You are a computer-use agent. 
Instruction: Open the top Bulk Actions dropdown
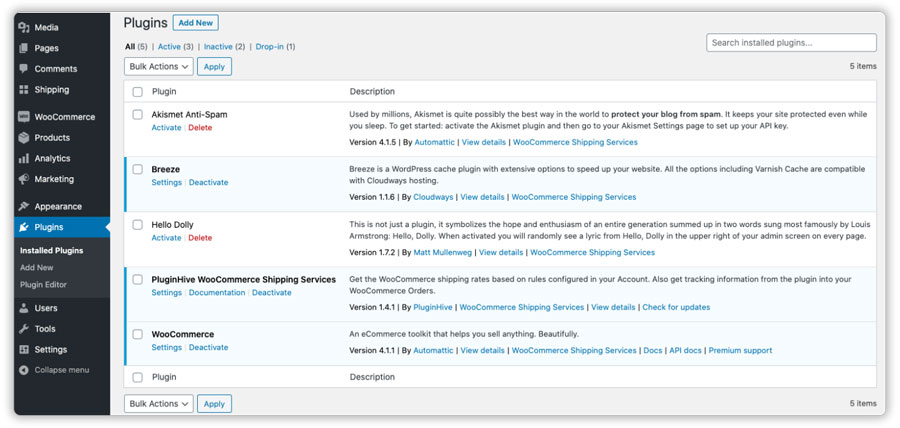point(159,67)
